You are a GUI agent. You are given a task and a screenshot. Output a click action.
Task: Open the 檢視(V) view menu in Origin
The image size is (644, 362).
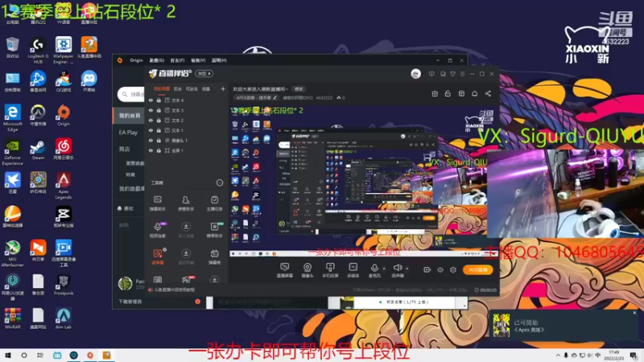coord(198,60)
